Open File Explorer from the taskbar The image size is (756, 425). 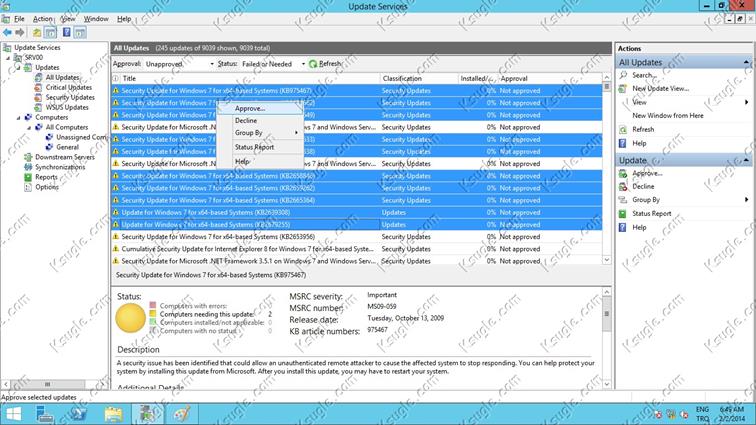(113, 414)
